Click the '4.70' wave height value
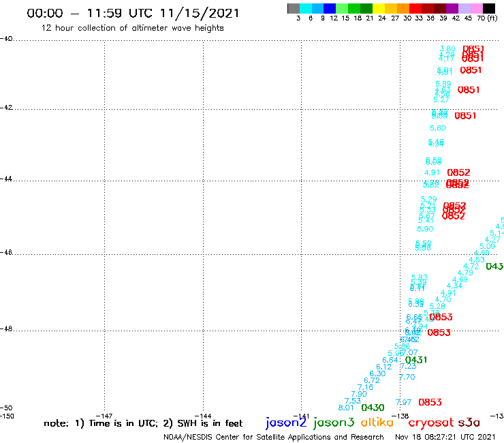504x443 pixels. [443, 299]
